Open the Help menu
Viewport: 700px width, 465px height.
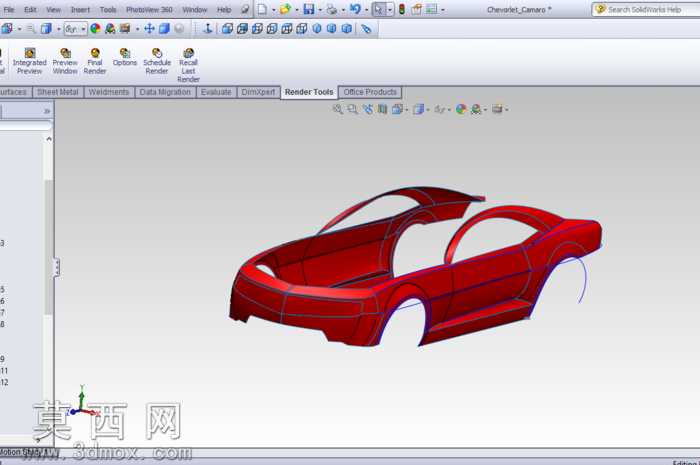pyautogui.click(x=224, y=9)
